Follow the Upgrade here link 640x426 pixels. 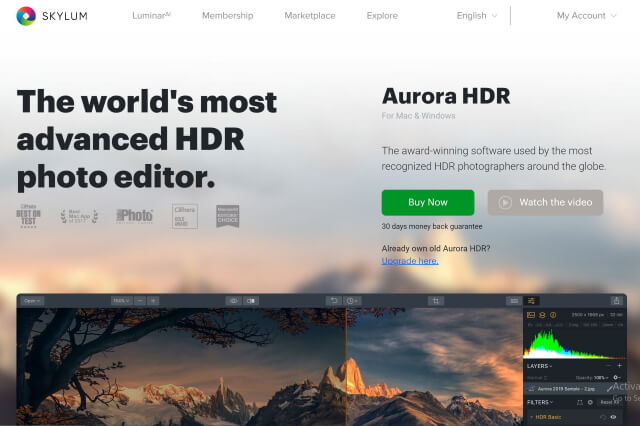(410, 261)
